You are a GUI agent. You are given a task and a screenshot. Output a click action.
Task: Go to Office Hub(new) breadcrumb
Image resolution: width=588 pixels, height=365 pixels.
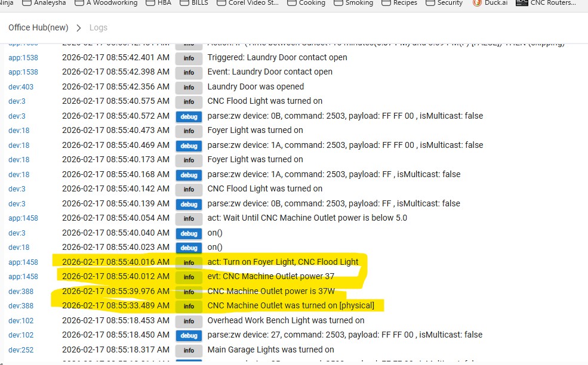[38, 27]
